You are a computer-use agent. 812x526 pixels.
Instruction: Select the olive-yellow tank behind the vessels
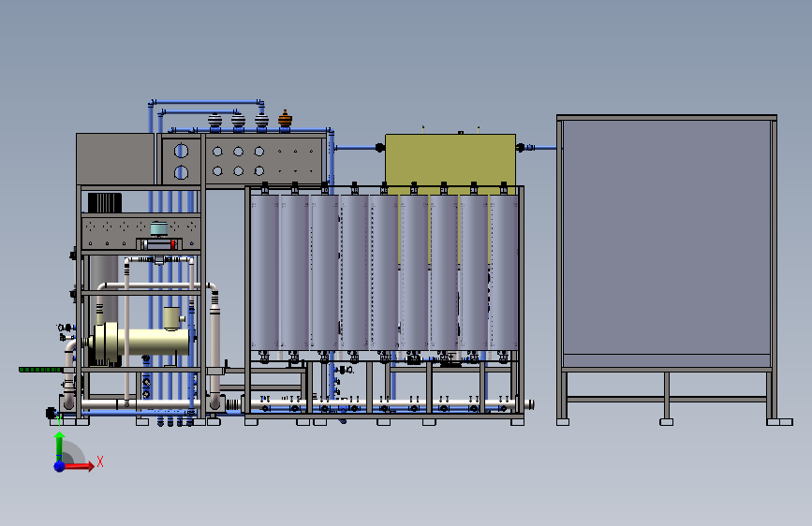click(x=450, y=159)
